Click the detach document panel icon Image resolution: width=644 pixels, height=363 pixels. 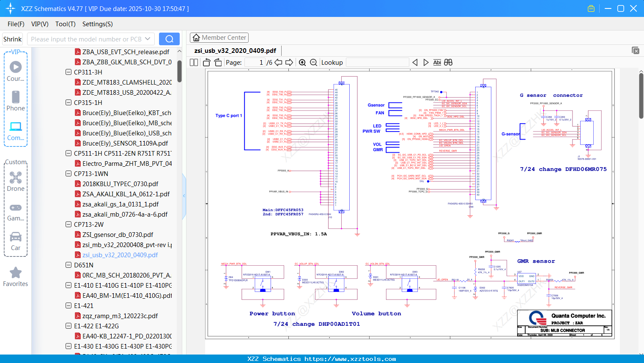pos(636,50)
